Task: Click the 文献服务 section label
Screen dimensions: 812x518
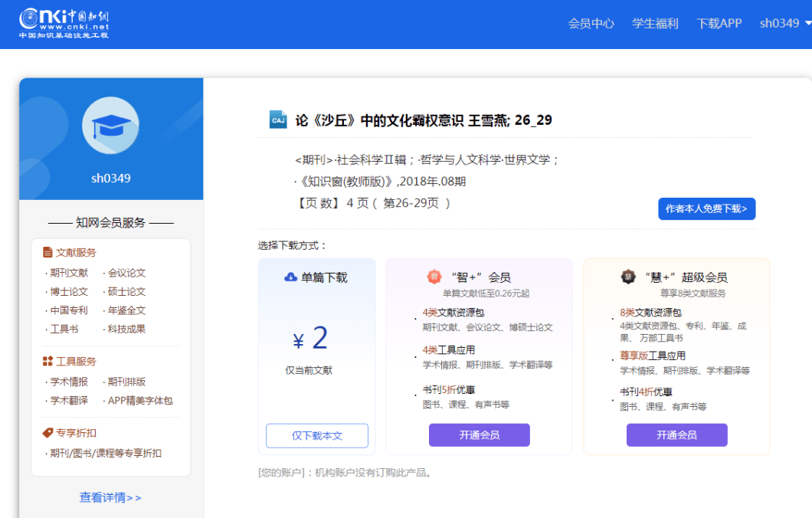Action: click(x=76, y=252)
